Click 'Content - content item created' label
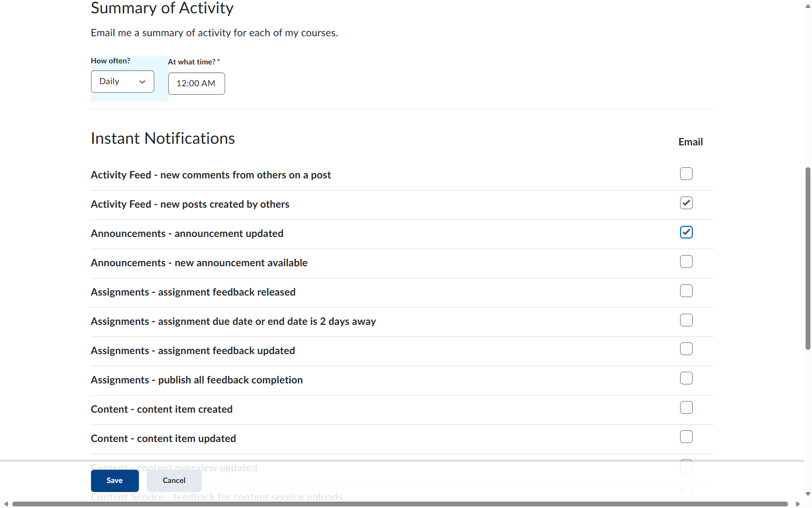Screen dimensions: 812x508 point(162,409)
